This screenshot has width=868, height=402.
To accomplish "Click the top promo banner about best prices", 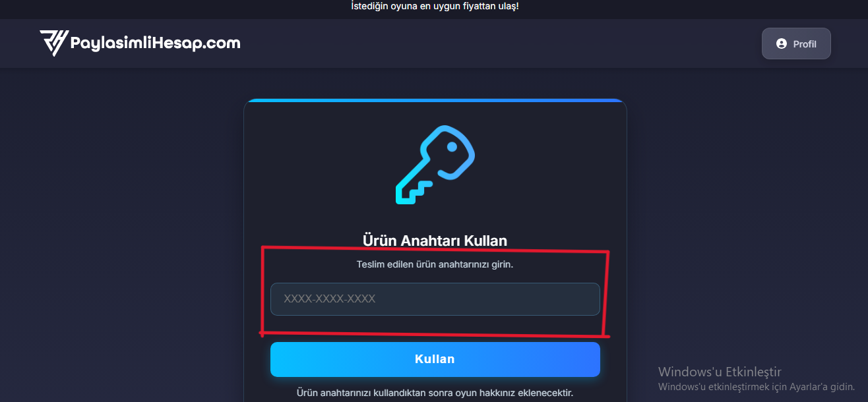I will (x=435, y=7).
